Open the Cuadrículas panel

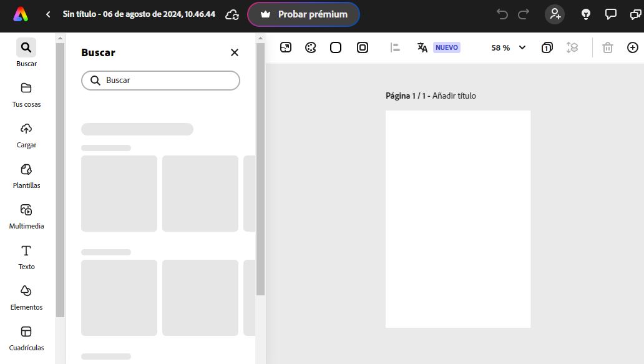tap(26, 338)
